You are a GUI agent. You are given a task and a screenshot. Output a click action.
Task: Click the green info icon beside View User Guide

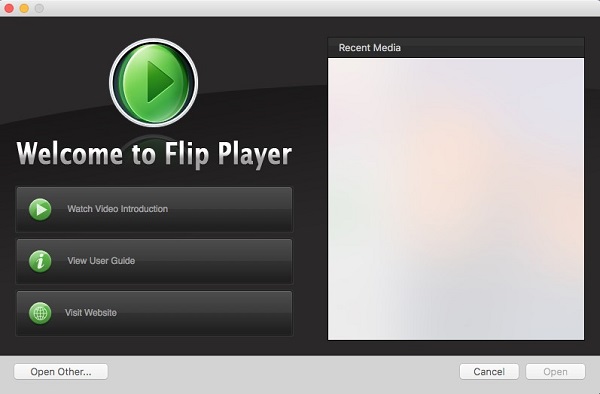pos(40,261)
